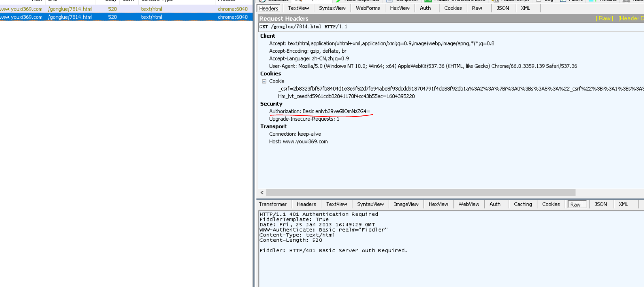Click the HTTP/1.1 401 Authentication Required line

pos(319,214)
